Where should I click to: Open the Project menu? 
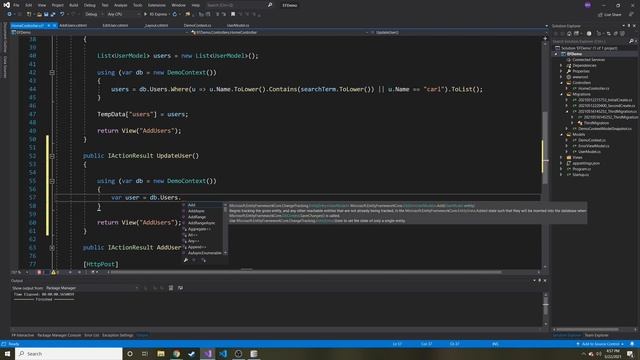[x=58, y=5]
